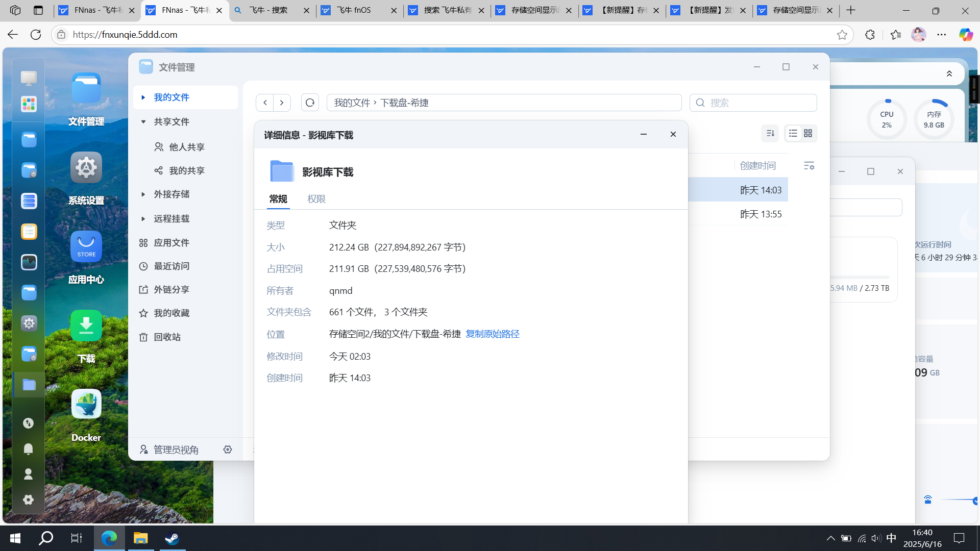Viewport: 980px width, 551px height.
Task: Open the 权限 tab in details dialog
Action: point(316,199)
